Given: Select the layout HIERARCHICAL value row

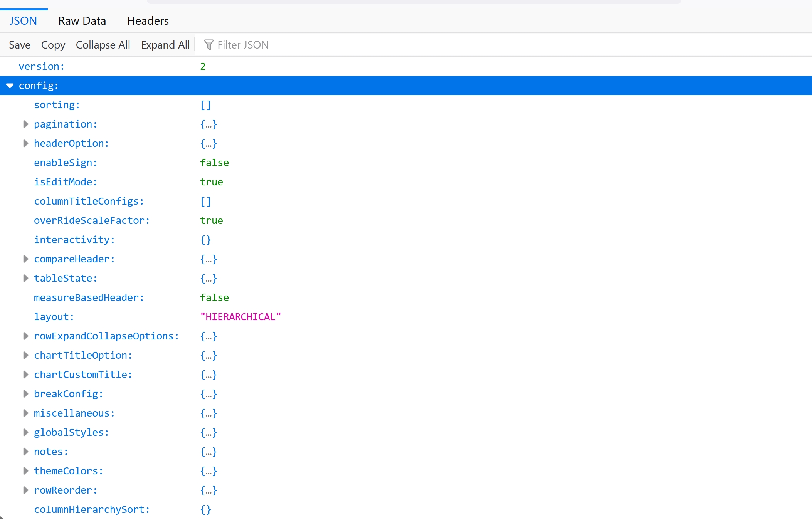Looking at the screenshot, I should 240,317.
